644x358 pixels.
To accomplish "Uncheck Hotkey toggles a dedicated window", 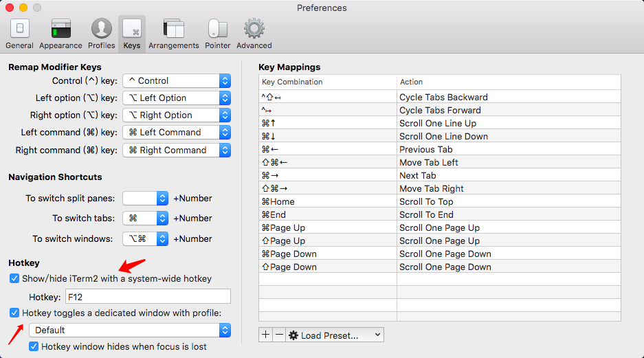I will (14, 313).
